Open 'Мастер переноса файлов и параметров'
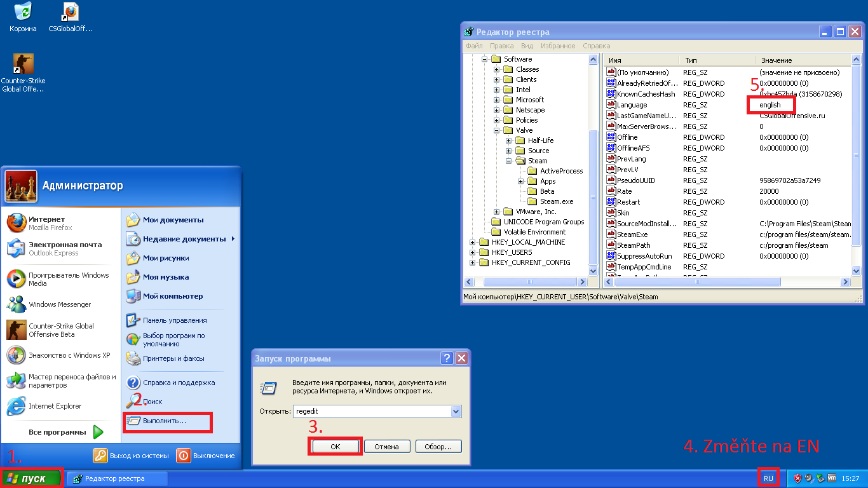The width and height of the screenshot is (868, 488). click(60, 381)
